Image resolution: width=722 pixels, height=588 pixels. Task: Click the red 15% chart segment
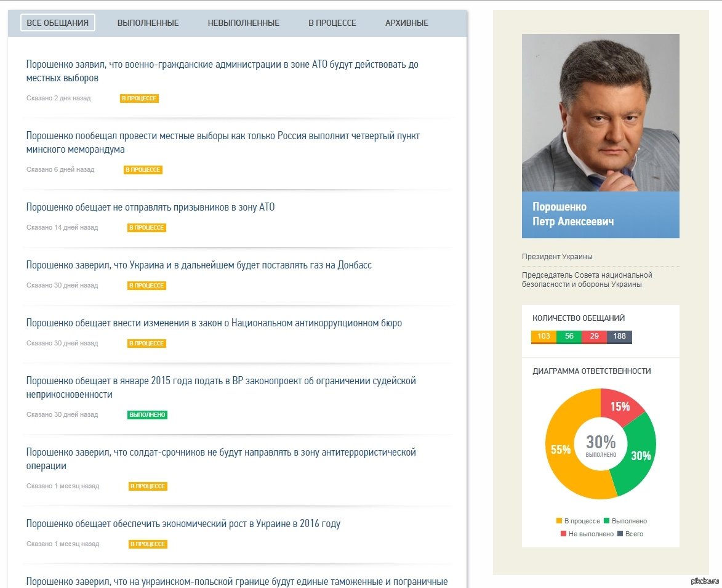click(x=620, y=406)
